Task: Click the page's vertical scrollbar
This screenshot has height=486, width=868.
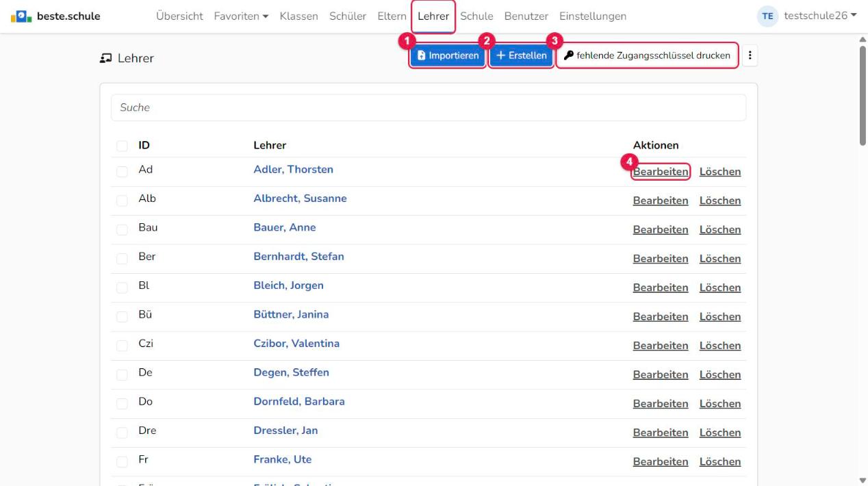Action: tap(863, 96)
